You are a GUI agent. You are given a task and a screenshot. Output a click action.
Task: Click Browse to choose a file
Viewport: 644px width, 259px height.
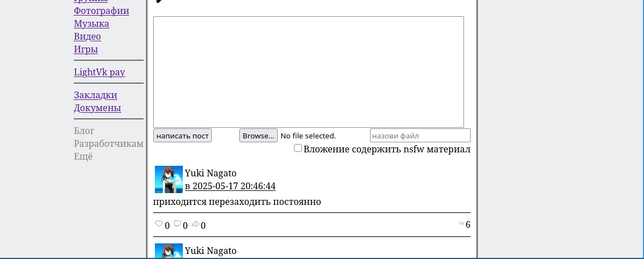pyautogui.click(x=258, y=136)
